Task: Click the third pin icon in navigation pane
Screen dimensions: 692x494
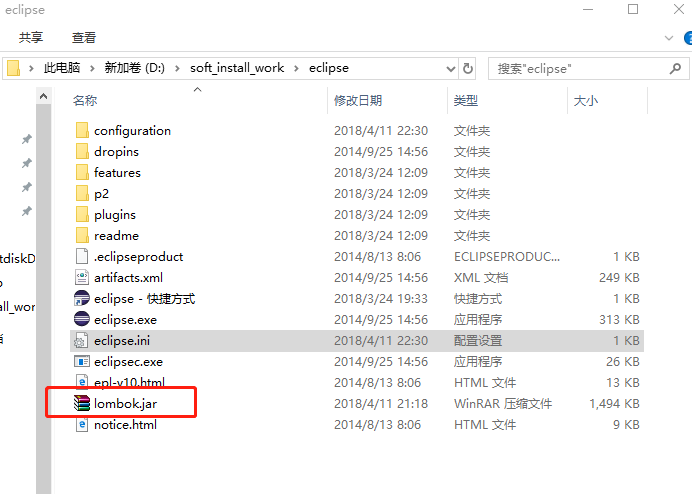Action: (27, 187)
